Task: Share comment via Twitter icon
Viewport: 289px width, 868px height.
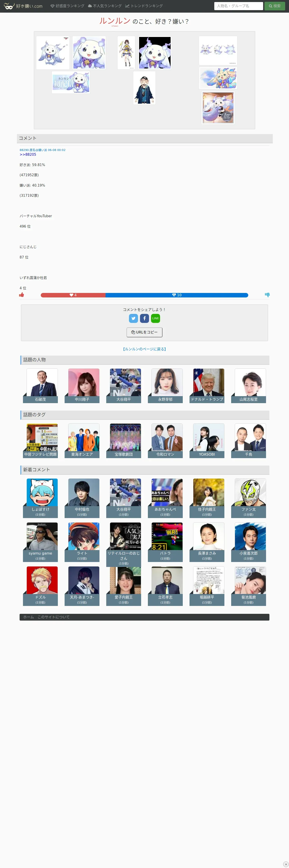Action: [133, 318]
